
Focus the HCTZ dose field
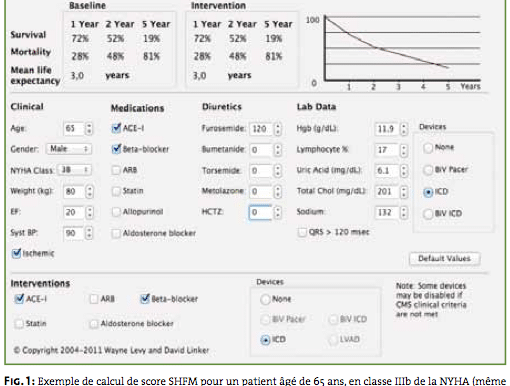pyautogui.click(x=261, y=212)
